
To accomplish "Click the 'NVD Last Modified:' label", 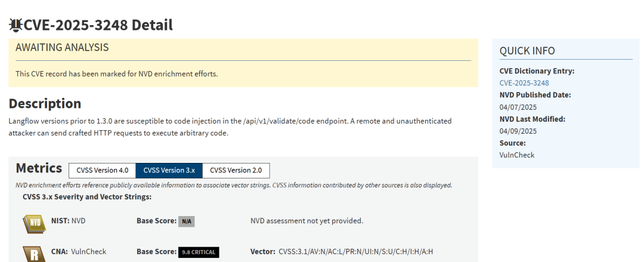I will pyautogui.click(x=532, y=119).
